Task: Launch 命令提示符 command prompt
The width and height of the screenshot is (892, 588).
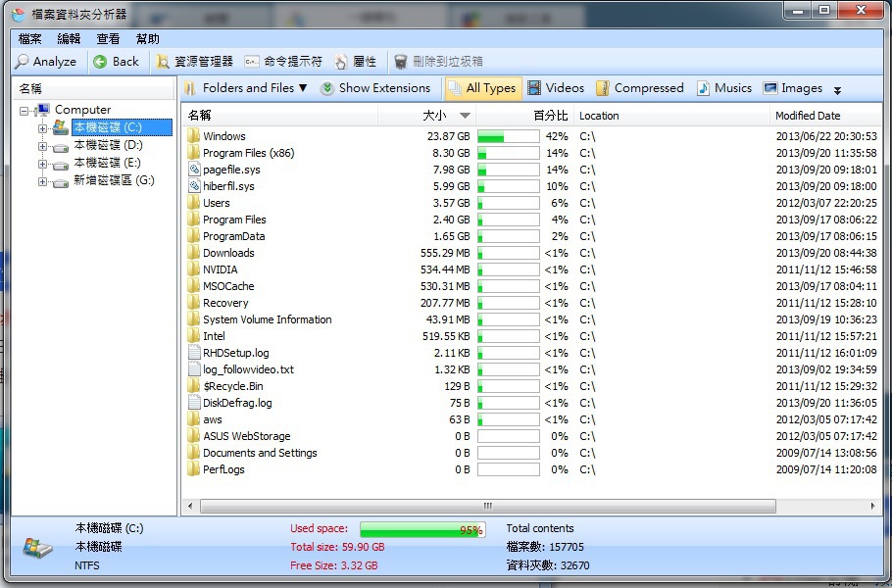Action: point(283,62)
